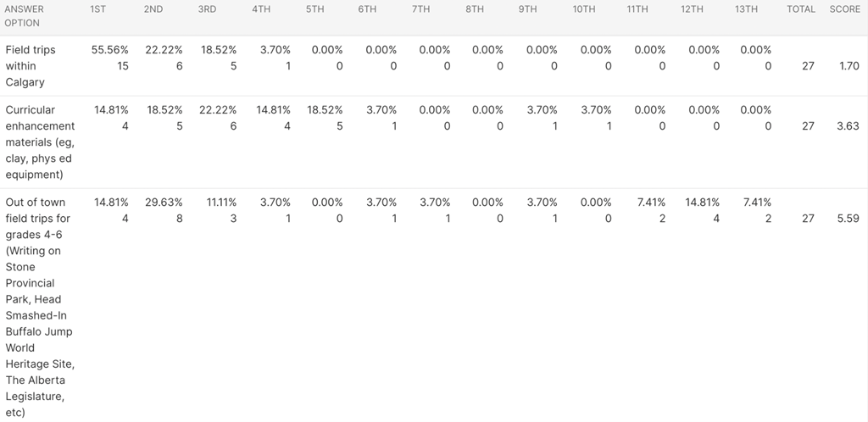Select the 'Curricular enhancement materials' row label
This screenshot has width=868, height=422.
[x=40, y=142]
